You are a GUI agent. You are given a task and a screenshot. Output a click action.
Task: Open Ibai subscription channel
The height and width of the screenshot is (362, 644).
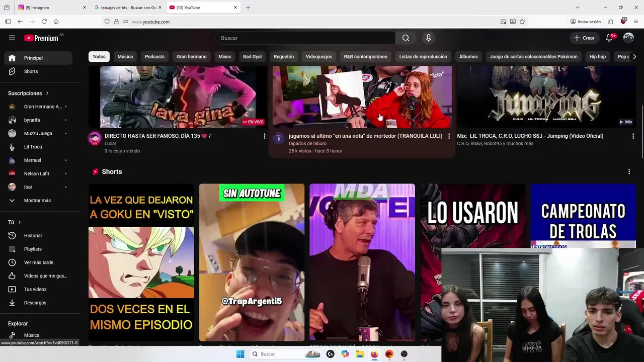click(x=38, y=187)
